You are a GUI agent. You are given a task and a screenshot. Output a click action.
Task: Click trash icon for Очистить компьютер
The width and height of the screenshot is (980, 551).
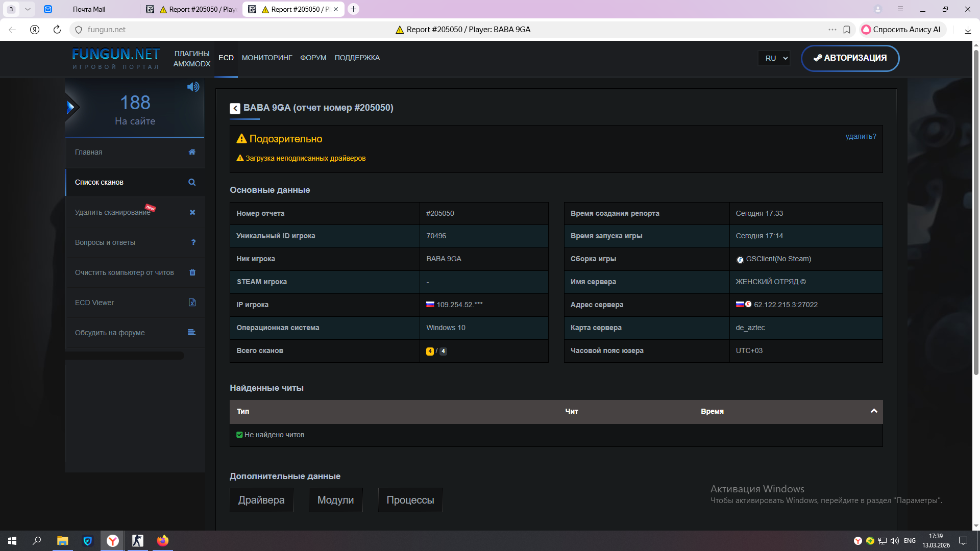pyautogui.click(x=192, y=272)
